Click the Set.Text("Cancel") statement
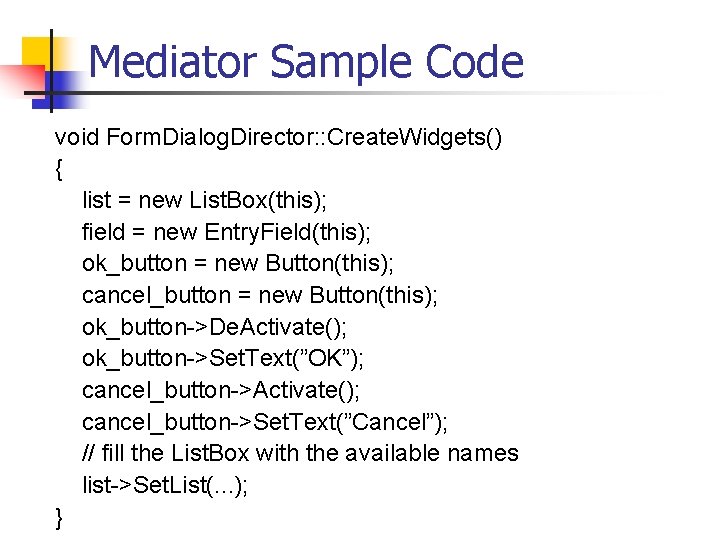The height and width of the screenshot is (540, 720). (x=265, y=422)
